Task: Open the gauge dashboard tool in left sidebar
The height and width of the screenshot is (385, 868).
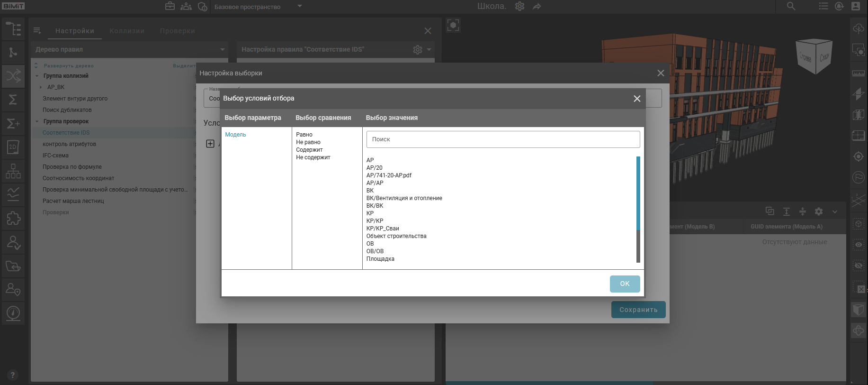Action: [x=13, y=313]
